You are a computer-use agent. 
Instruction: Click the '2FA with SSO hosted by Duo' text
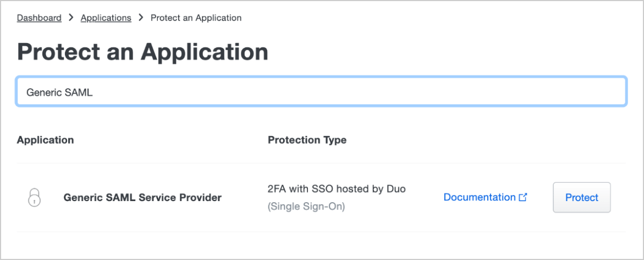point(336,189)
